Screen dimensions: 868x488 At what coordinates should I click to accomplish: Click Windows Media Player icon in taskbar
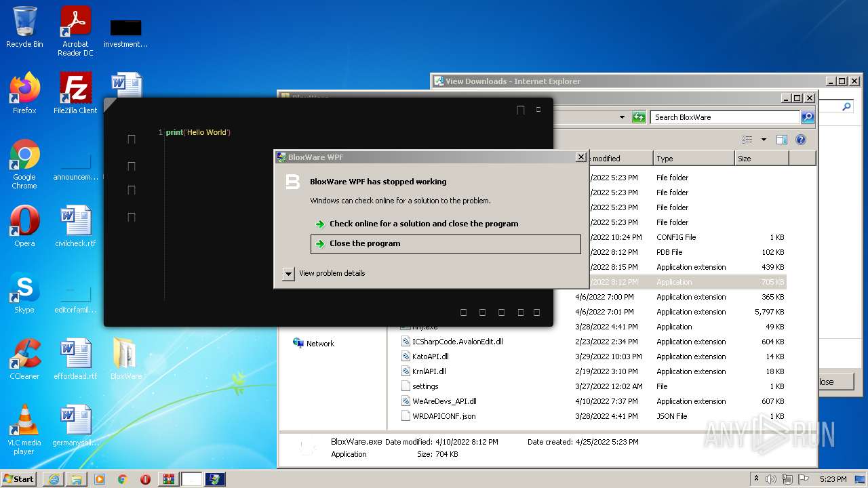(100, 479)
